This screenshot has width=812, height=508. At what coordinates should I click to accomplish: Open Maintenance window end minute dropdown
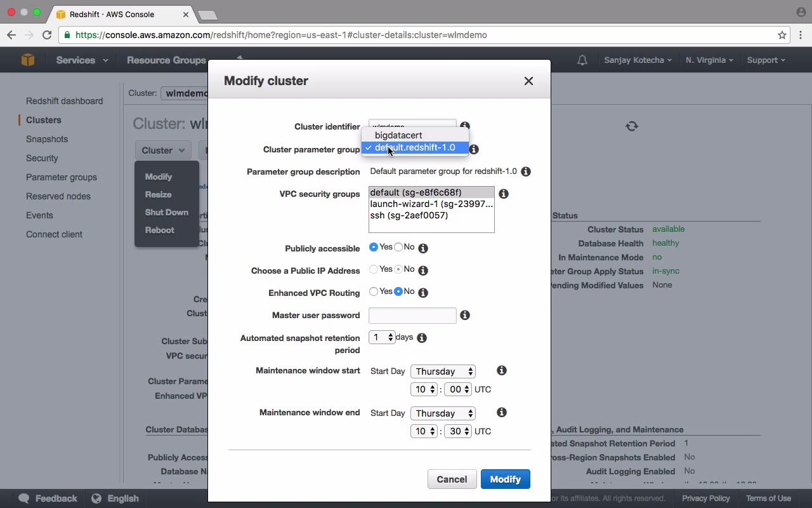(458, 431)
